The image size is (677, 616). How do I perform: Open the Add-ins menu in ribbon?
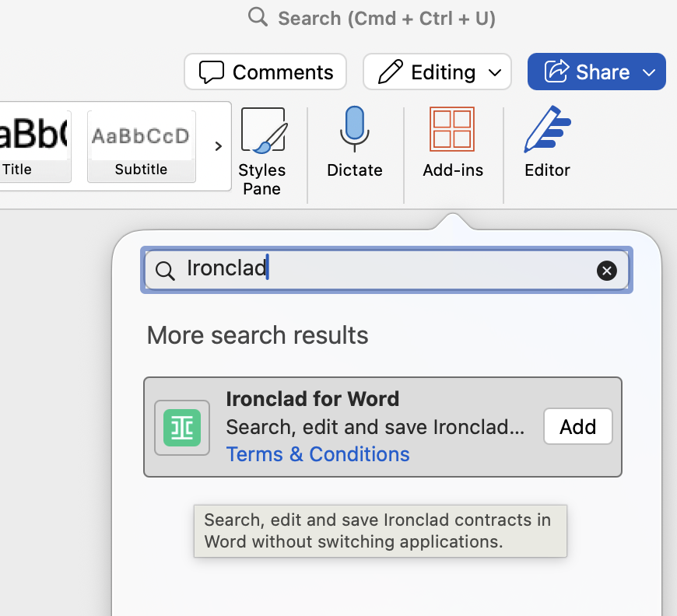(x=452, y=142)
